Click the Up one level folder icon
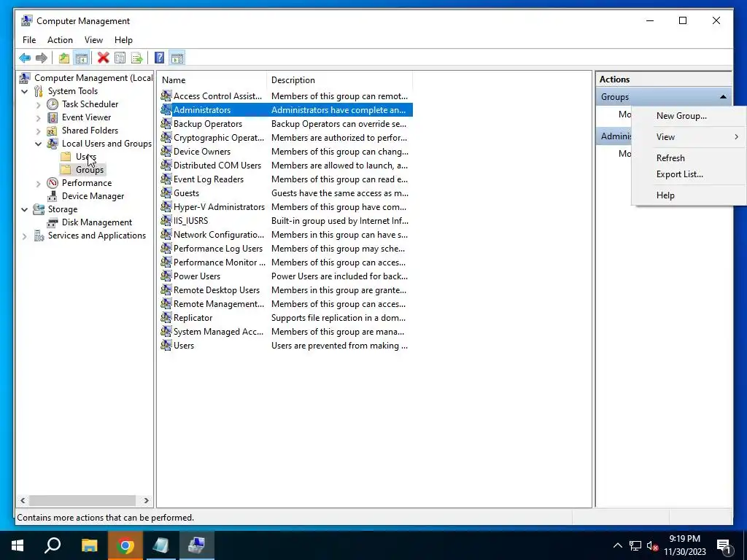 pos(64,58)
